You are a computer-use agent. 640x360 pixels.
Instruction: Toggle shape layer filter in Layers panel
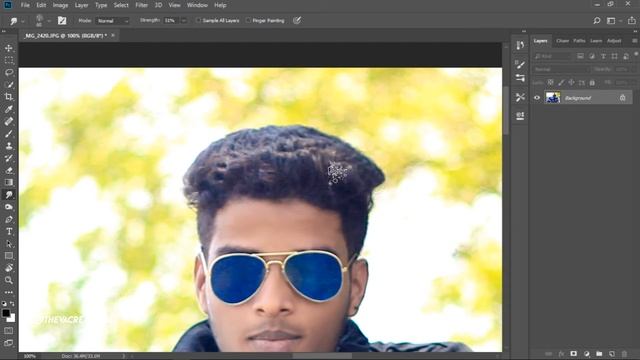coord(615,56)
